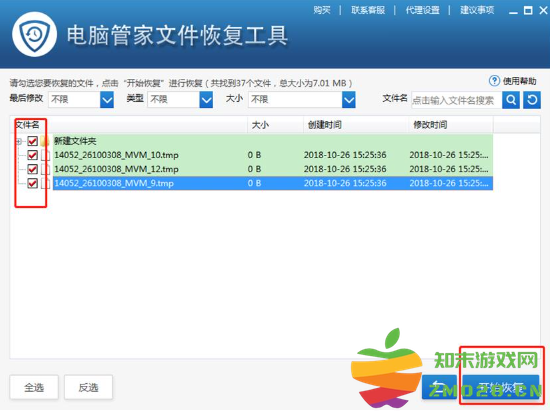This screenshot has height=414, width=550.
Task: Sort by the 大小 column header
Action: coord(276,125)
